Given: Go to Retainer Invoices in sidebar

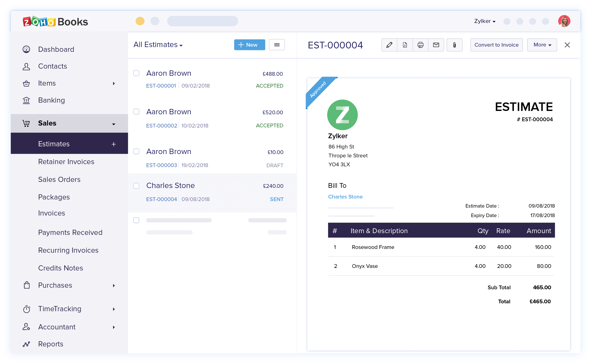Looking at the screenshot, I should click(x=66, y=162).
